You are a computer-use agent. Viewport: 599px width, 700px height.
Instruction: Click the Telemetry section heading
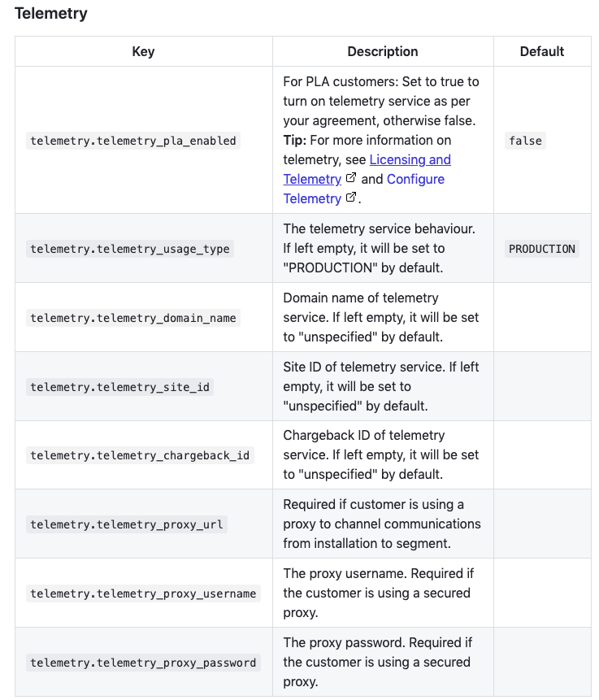pyautogui.click(x=51, y=13)
